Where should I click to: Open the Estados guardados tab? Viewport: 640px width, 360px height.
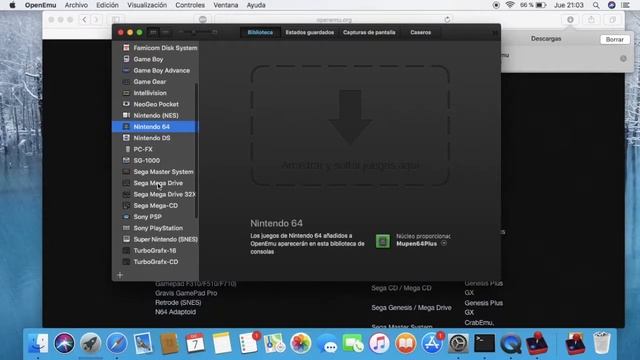click(309, 32)
